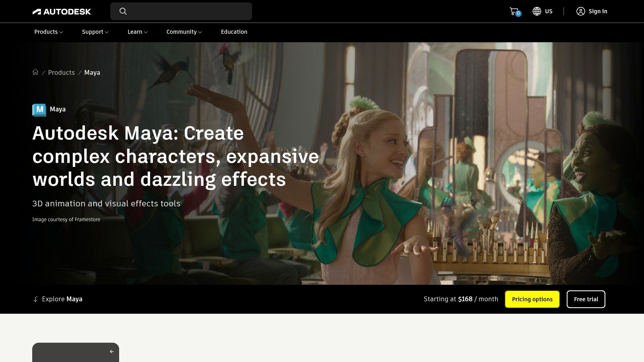Click 'Image courtesy of Framestore' text
The height and width of the screenshot is (362, 644).
[x=66, y=220]
